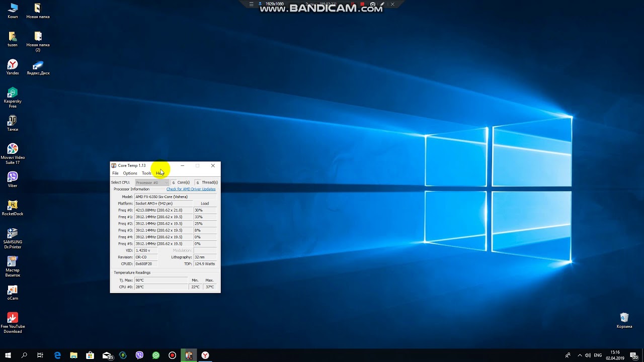Open the File menu in Core Temp
Viewport: 644px width, 362px height.
[x=115, y=173]
